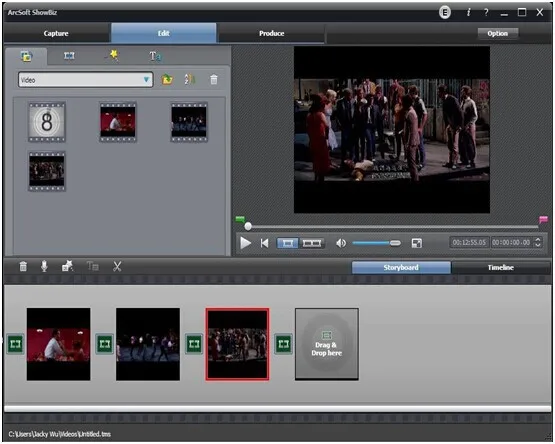Open the Transitions tab icon
Image resolution: width=555 pixels, height=444 pixels.
click(x=69, y=56)
